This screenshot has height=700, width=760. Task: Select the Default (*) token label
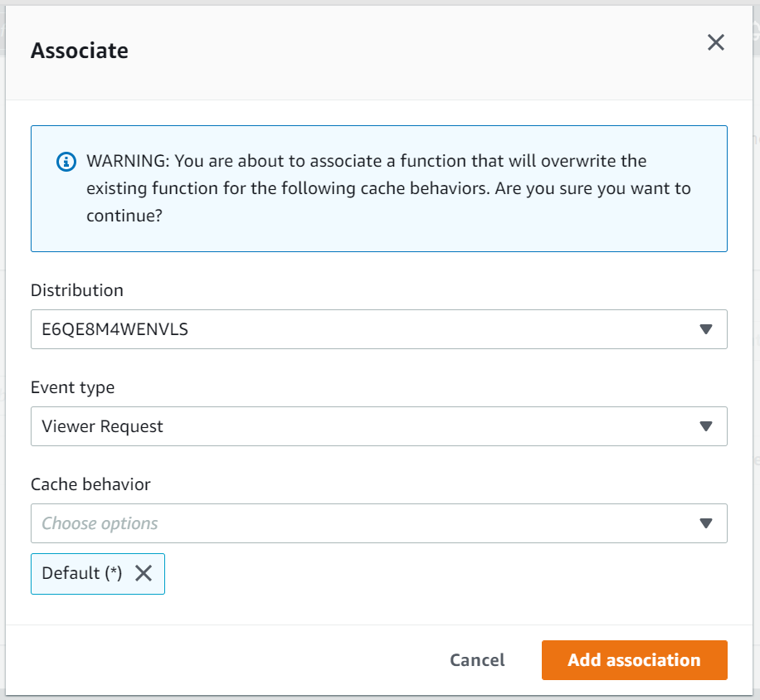pyautogui.click(x=82, y=573)
